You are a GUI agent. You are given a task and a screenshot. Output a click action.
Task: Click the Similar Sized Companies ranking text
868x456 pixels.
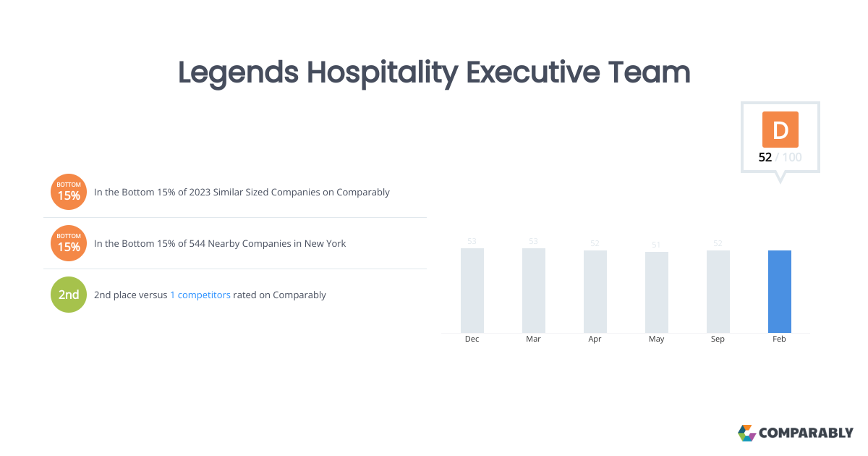(242, 192)
